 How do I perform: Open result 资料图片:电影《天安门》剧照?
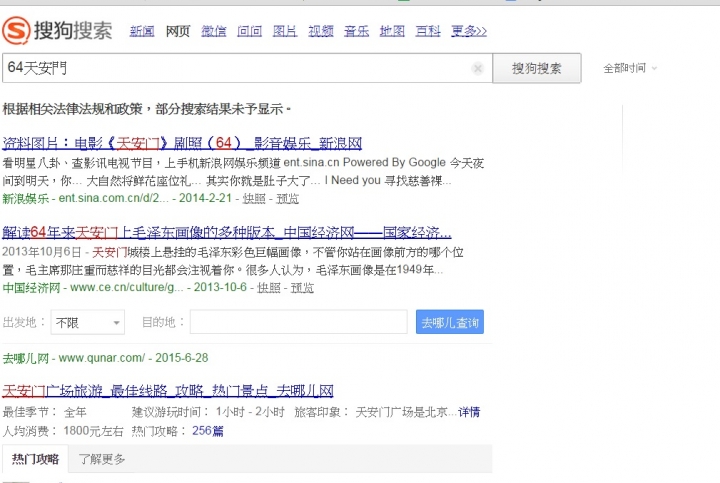[x=182, y=143]
